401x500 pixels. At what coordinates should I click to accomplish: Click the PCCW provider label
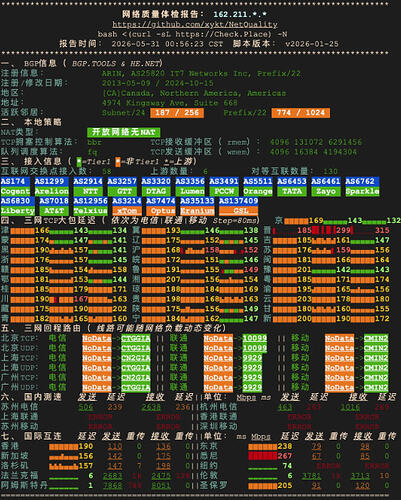pos(224,191)
